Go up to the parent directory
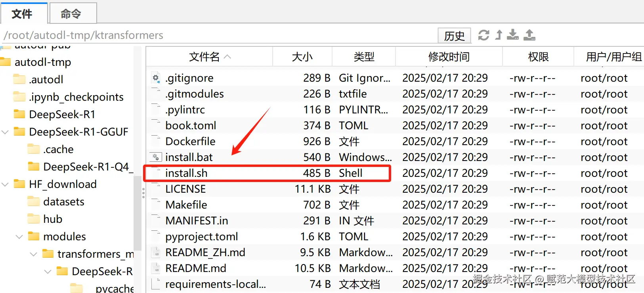This screenshot has height=293, width=644. coord(499,35)
